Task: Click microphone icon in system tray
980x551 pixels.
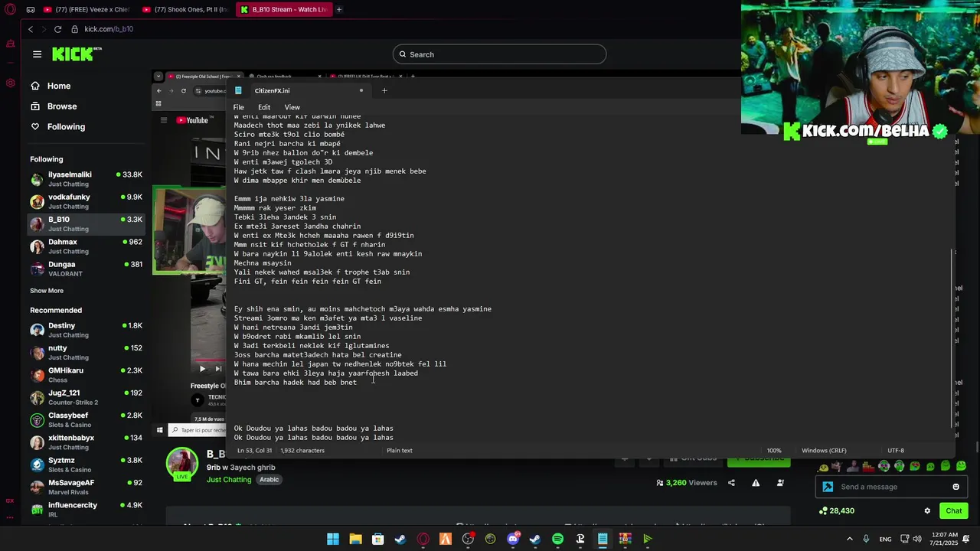Action: pyautogui.click(x=866, y=539)
